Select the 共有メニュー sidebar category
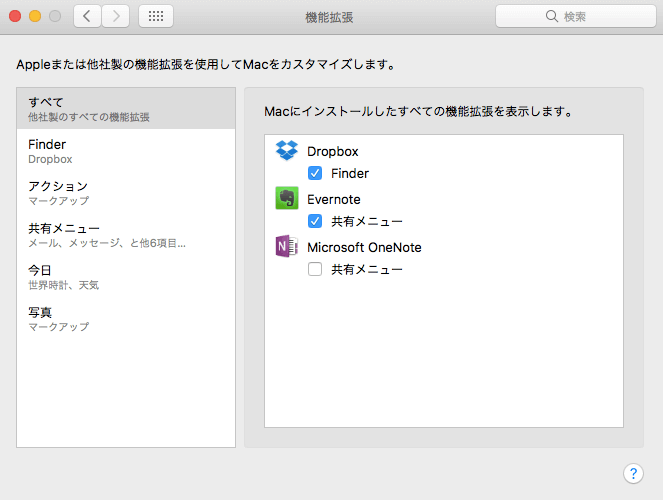The image size is (663, 500). pyautogui.click(x=126, y=235)
